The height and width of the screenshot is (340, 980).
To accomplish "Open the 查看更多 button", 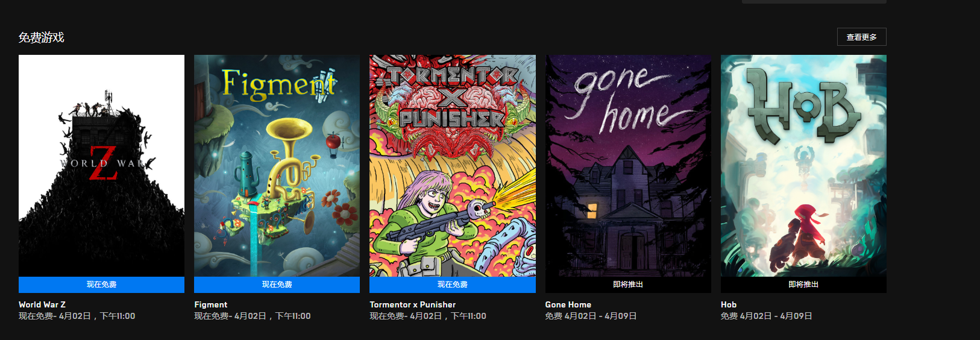I will [861, 37].
